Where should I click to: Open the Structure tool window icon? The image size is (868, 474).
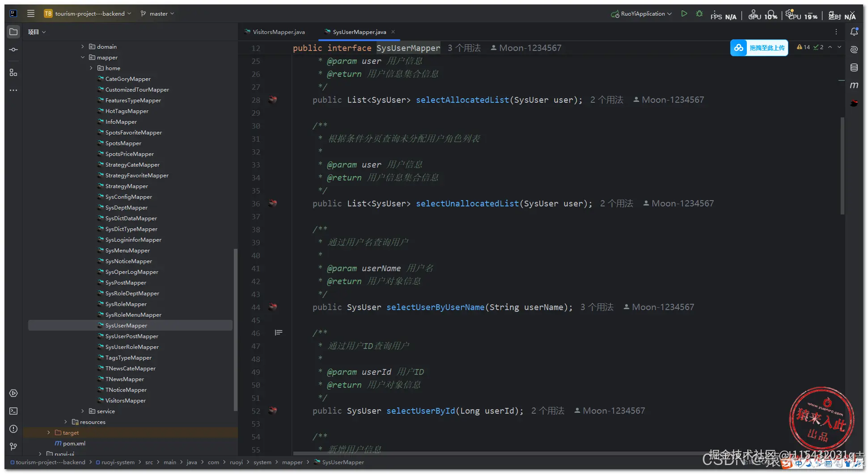click(x=13, y=72)
